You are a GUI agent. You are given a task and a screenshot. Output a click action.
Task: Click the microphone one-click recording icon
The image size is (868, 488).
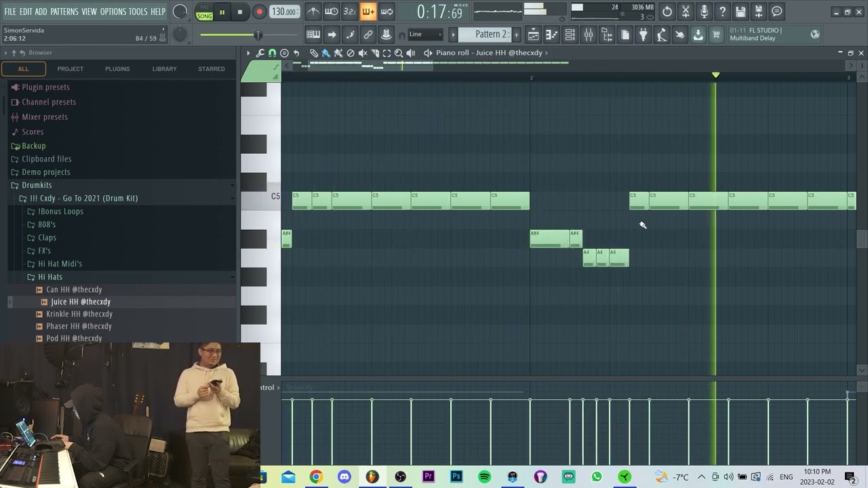pos(704,12)
